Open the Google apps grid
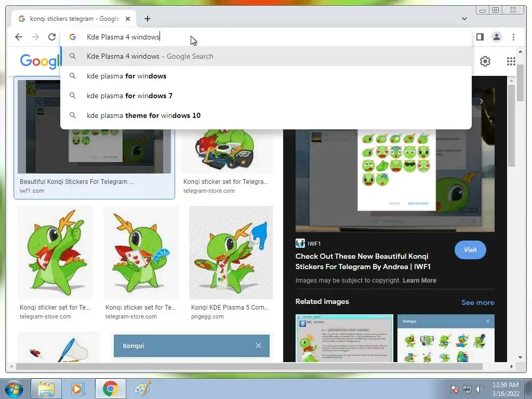 (x=511, y=61)
